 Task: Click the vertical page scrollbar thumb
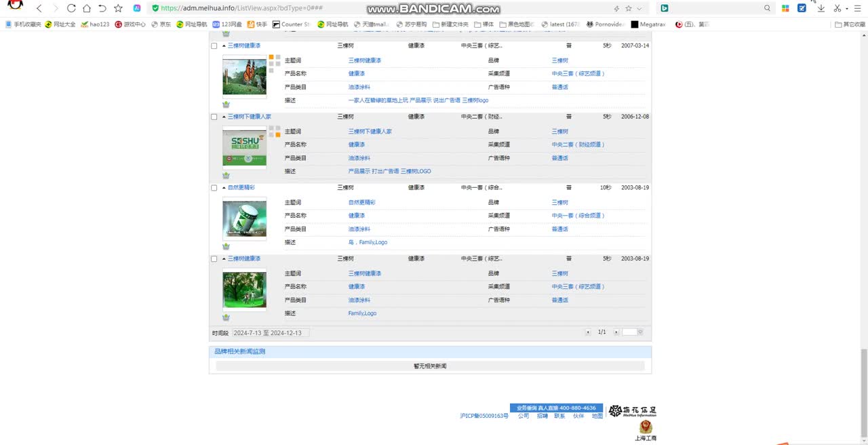863,393
